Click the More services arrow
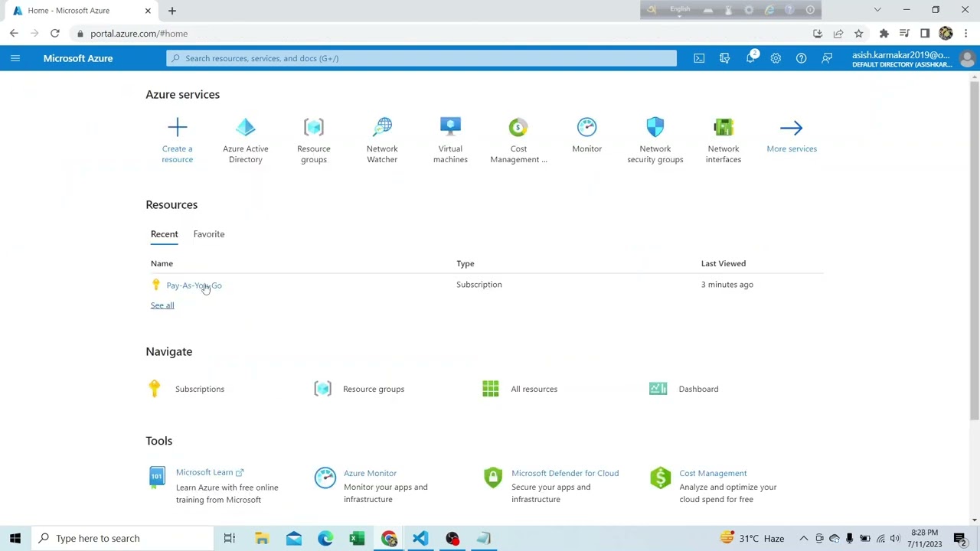This screenshot has height=551, width=980. (792, 128)
